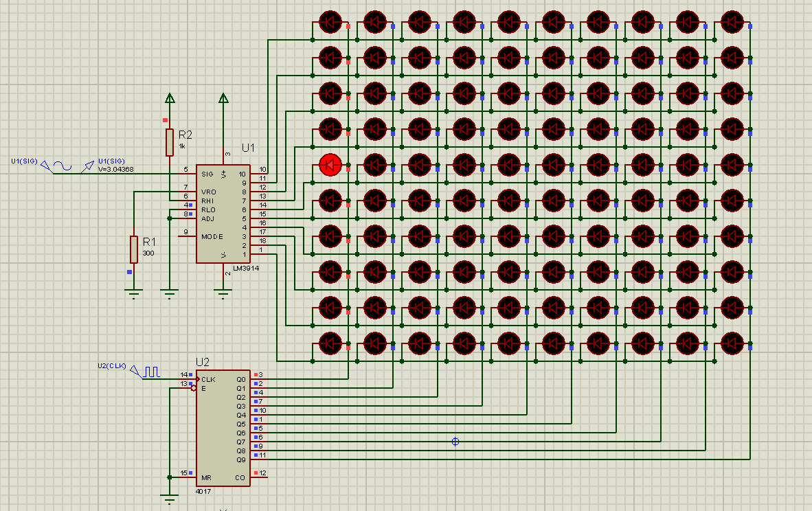Image resolution: width=812 pixels, height=511 pixels.
Task: Click the ground symbol below resistor R1
Action: click(x=134, y=294)
